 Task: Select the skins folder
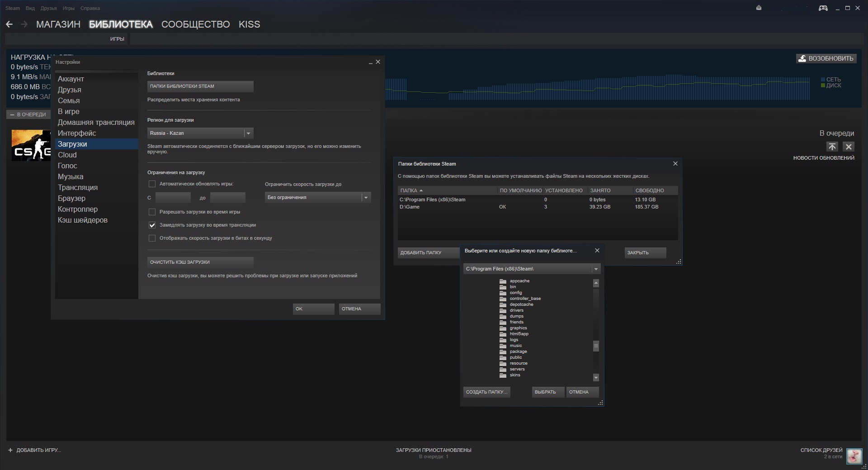515,375
